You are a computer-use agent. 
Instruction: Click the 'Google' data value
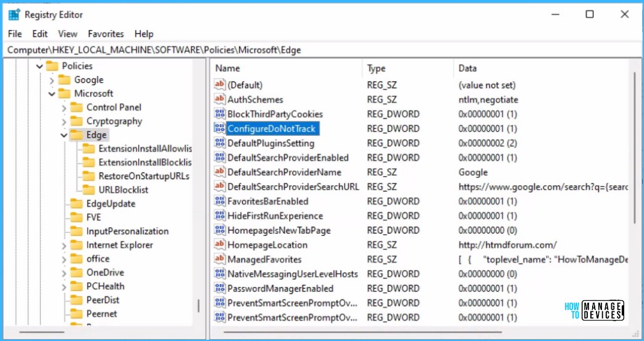pyautogui.click(x=473, y=172)
